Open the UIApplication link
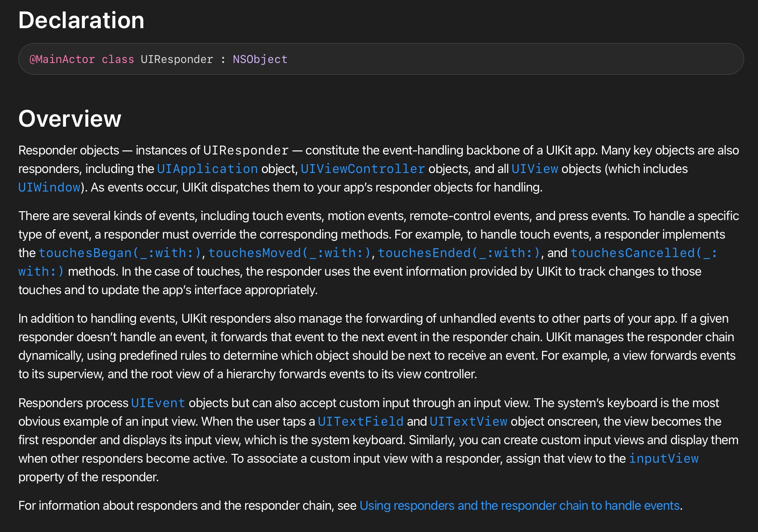This screenshot has height=532, width=758. pos(207,169)
